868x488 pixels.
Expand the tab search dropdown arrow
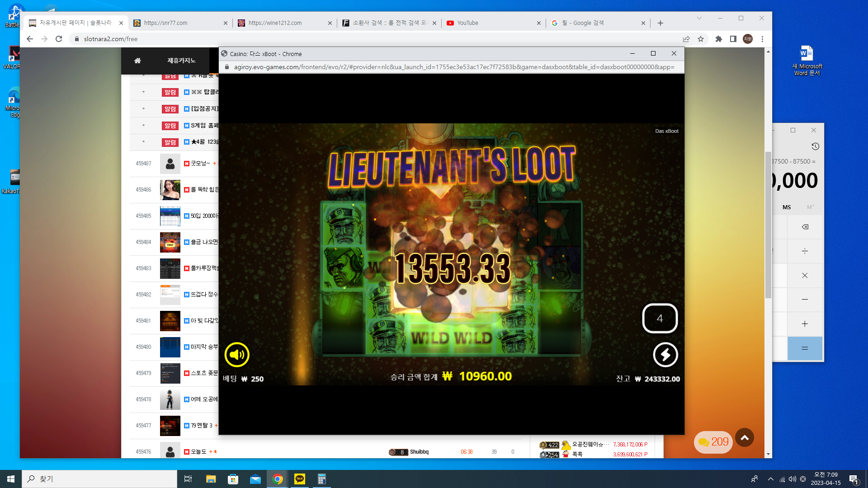coord(699,18)
